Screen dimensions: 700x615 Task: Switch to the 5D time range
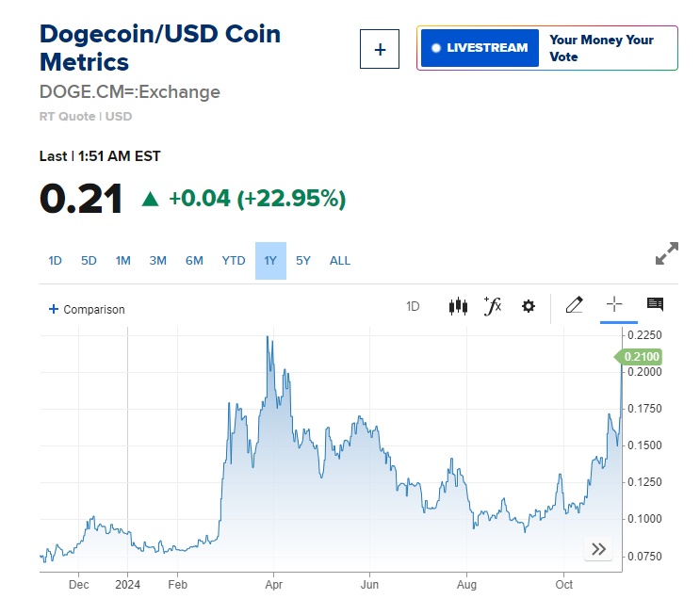pyautogui.click(x=89, y=261)
